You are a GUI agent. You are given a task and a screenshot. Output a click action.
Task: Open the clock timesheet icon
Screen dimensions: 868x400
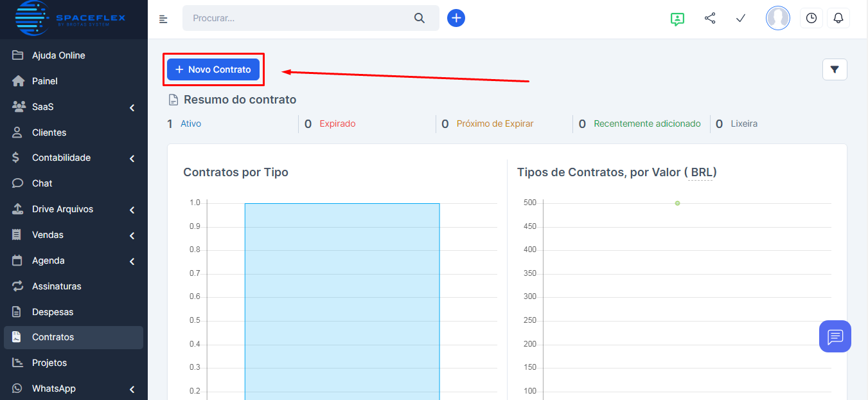coord(811,18)
